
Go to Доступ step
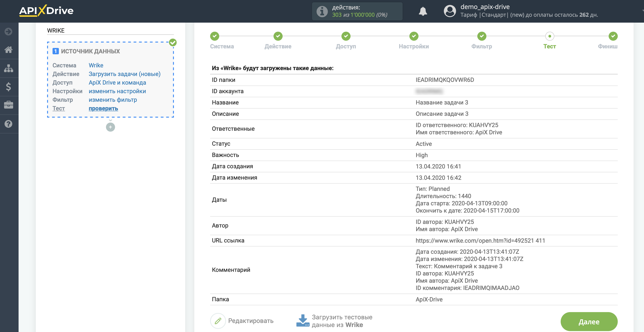click(x=346, y=41)
